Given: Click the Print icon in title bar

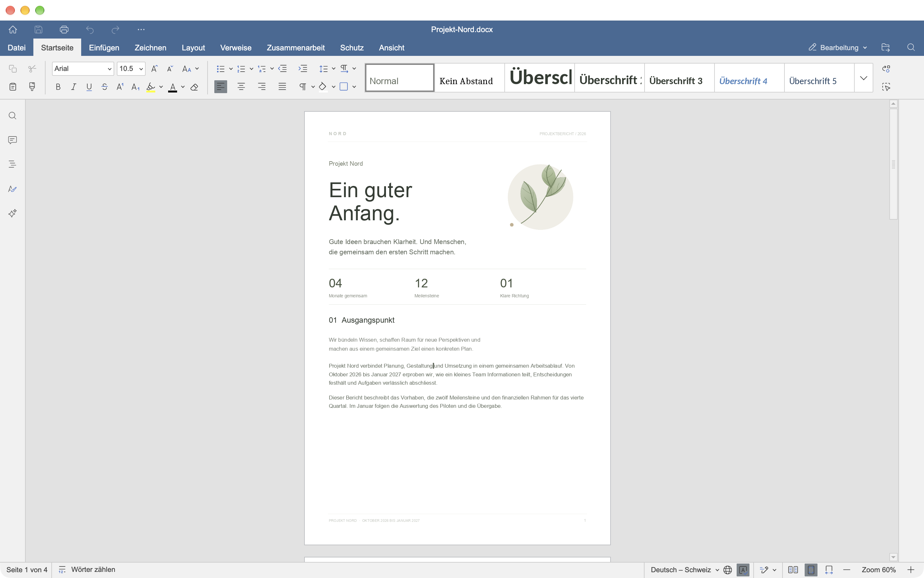Looking at the screenshot, I should (64, 30).
